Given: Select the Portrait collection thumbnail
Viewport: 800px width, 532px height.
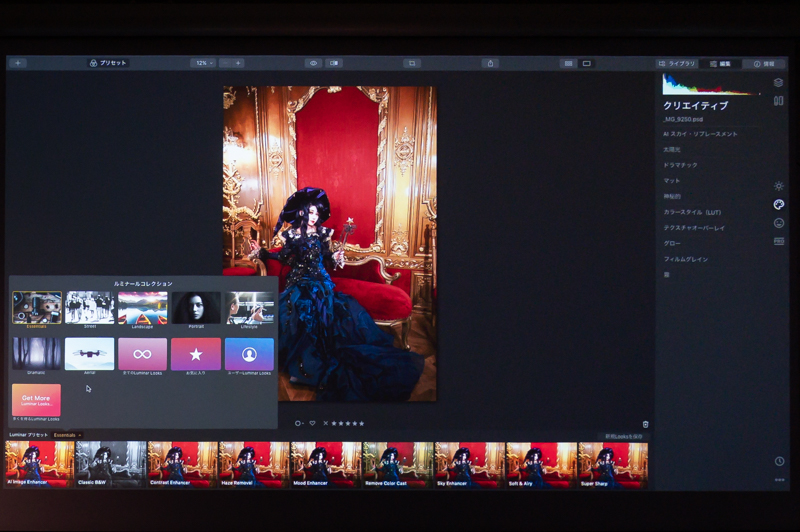Looking at the screenshot, I should (x=196, y=308).
